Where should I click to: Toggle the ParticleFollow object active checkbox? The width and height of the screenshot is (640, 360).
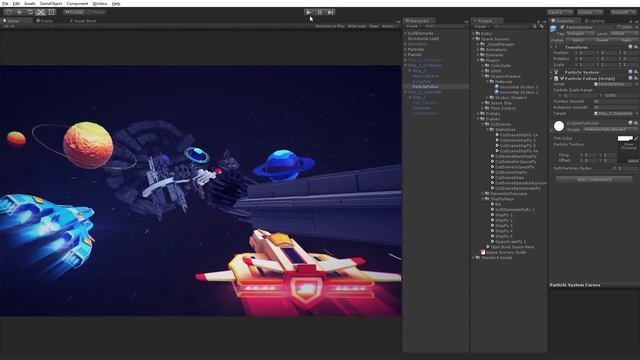[562, 27]
